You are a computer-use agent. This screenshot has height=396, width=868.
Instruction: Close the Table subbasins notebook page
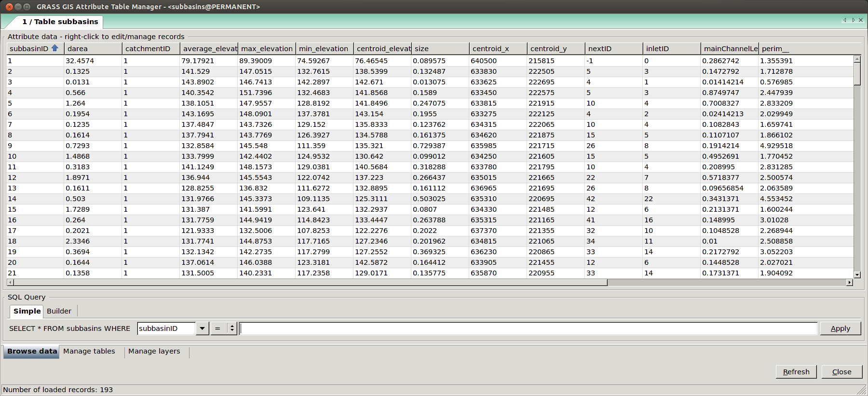(861, 20)
